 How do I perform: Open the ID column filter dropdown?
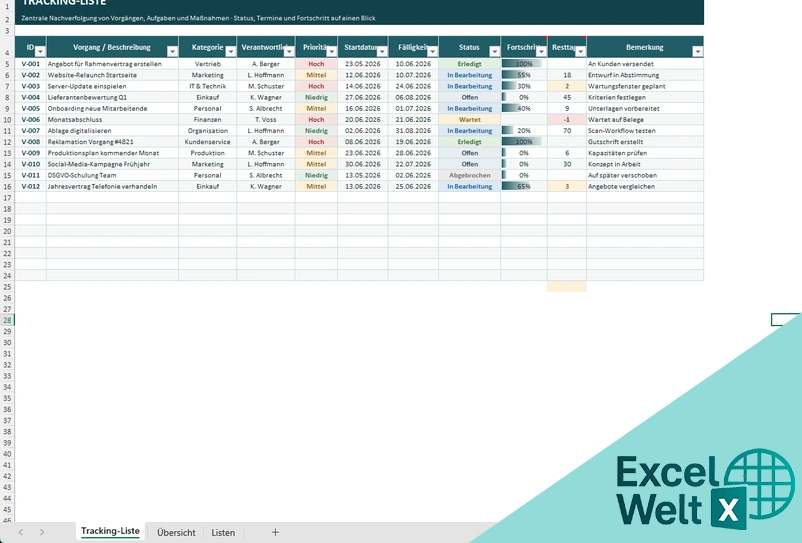tap(40, 51)
